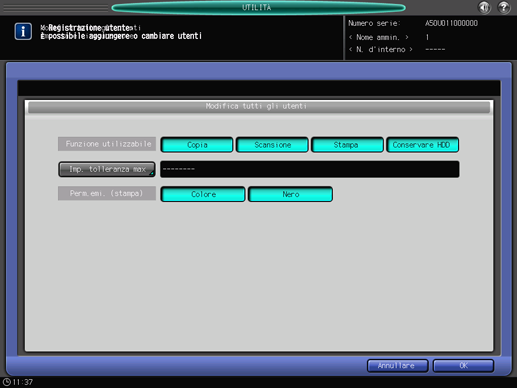
Task: Toggle the Conservare HDD function button
Action: pos(422,145)
